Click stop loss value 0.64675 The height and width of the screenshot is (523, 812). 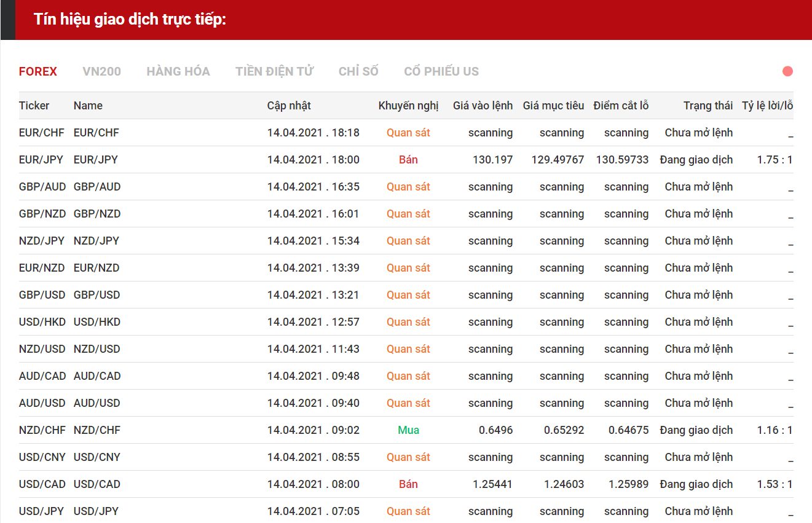(x=628, y=430)
